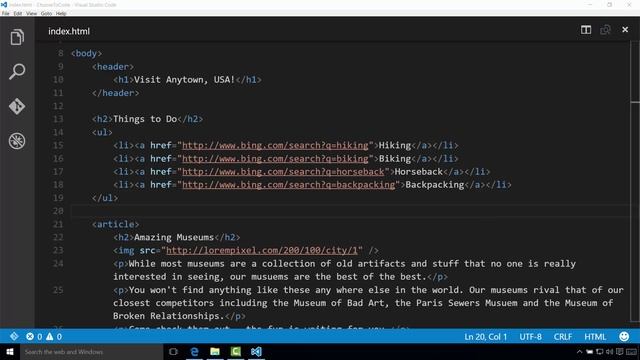The image size is (640, 360).
Task: Click the closing </ul> tag on line 19
Action: point(105,198)
